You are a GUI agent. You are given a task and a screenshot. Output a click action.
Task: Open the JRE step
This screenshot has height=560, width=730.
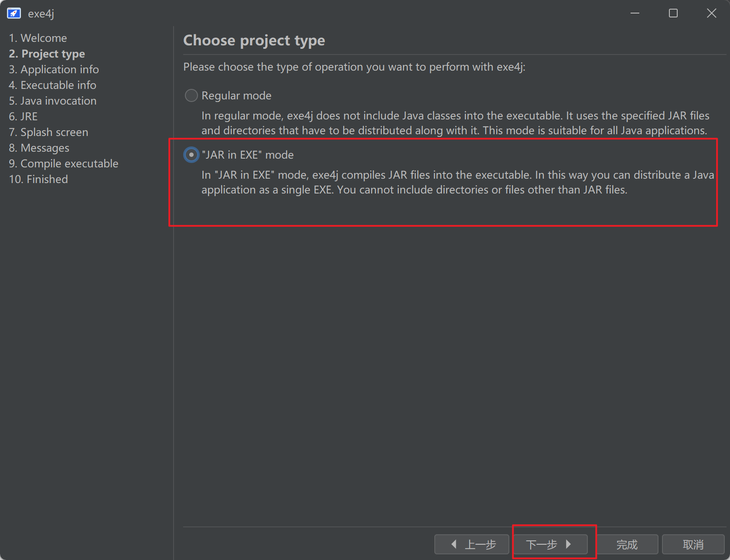tap(24, 116)
